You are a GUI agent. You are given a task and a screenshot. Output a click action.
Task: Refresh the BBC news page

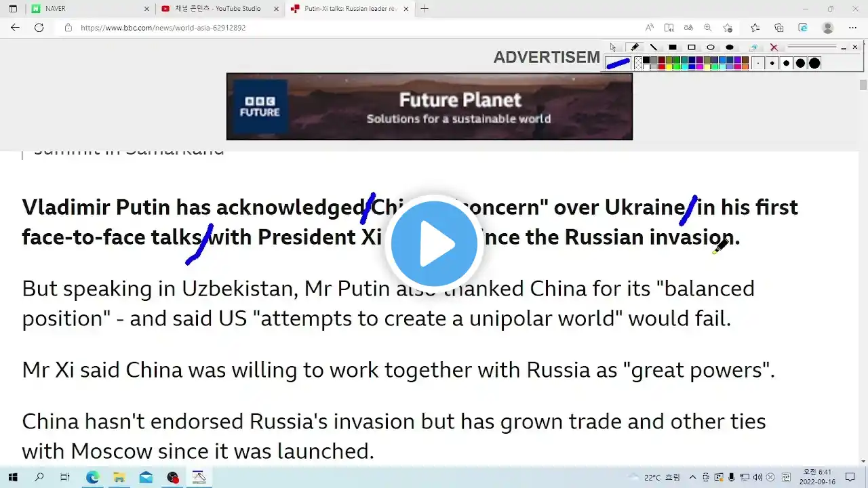(x=39, y=28)
